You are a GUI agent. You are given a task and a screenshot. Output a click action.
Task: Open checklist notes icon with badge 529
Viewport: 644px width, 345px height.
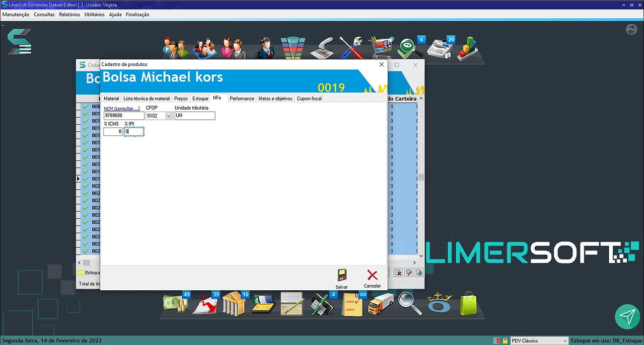[x=352, y=304]
